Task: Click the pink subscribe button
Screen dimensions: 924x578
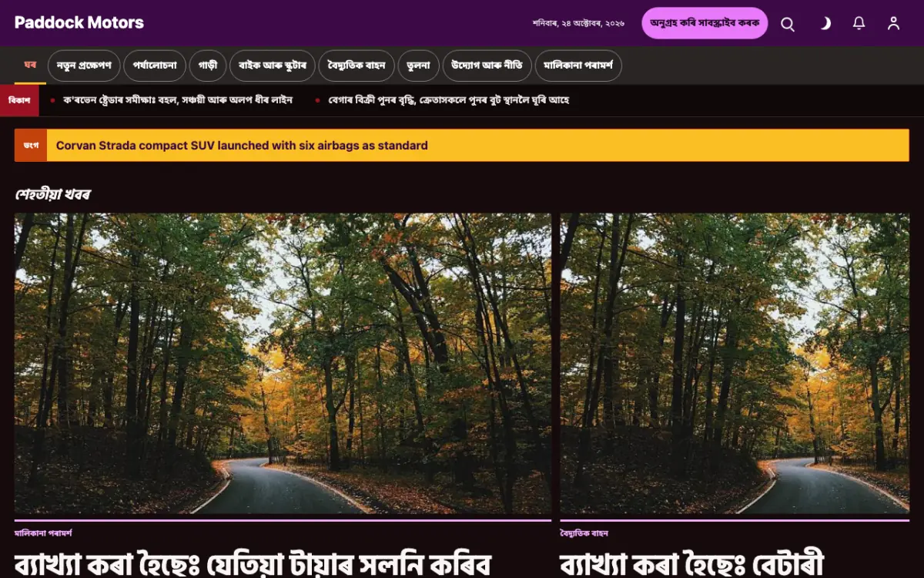Action: pyautogui.click(x=705, y=23)
